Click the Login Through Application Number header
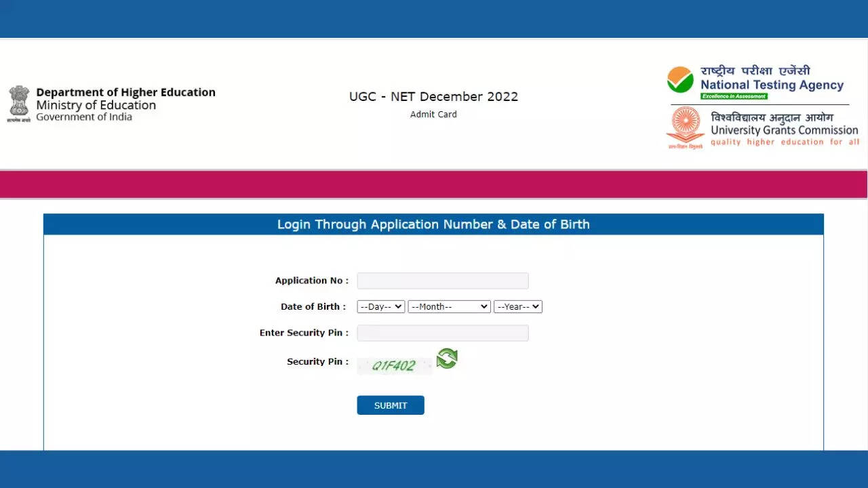 click(433, 224)
